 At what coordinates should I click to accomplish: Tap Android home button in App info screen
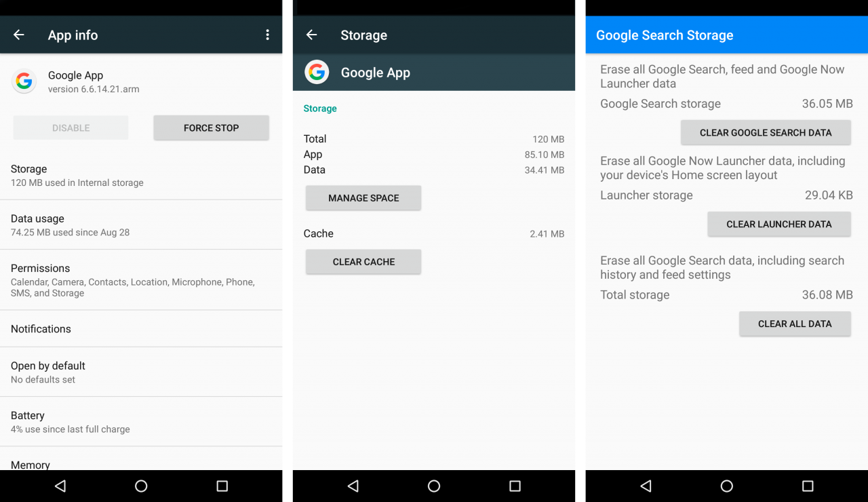[x=141, y=486]
